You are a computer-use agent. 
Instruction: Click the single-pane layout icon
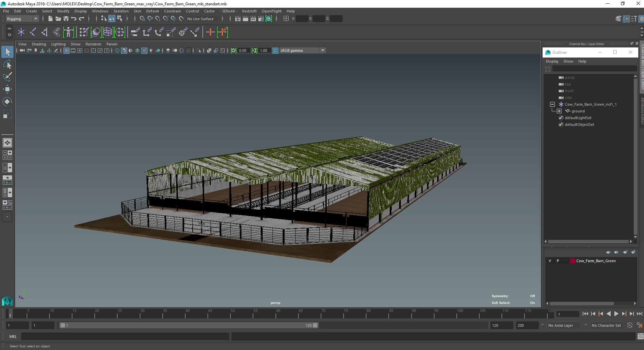(x=7, y=143)
